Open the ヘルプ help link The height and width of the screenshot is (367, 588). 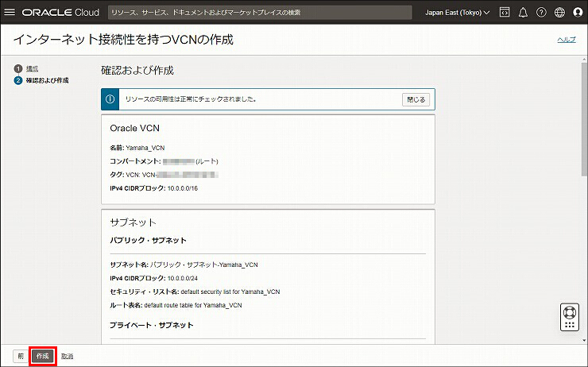click(x=567, y=40)
